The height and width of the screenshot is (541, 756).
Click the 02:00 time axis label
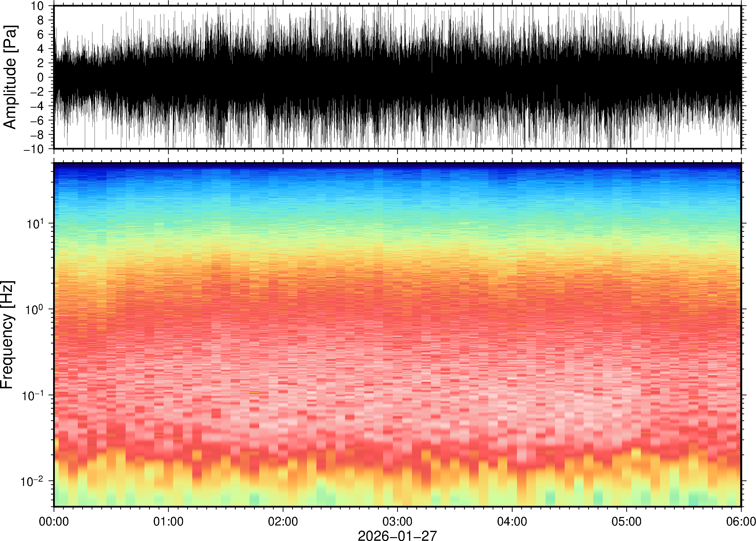pyautogui.click(x=283, y=521)
